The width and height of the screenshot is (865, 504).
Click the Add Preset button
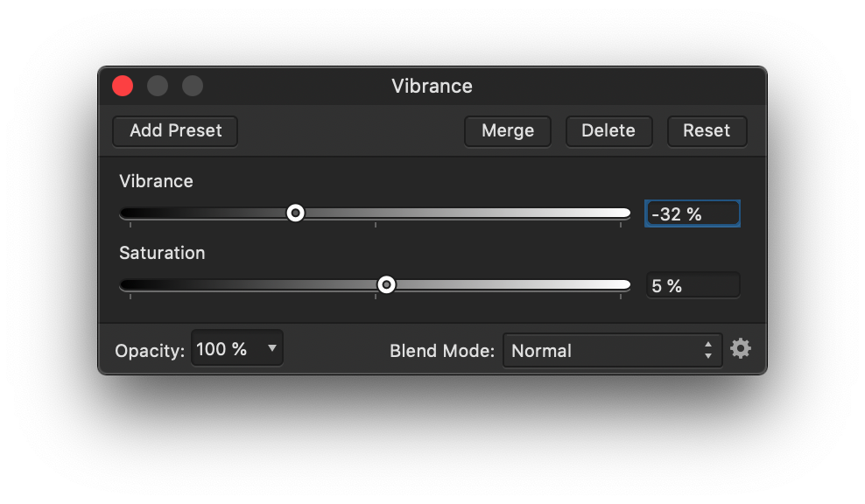[175, 131]
